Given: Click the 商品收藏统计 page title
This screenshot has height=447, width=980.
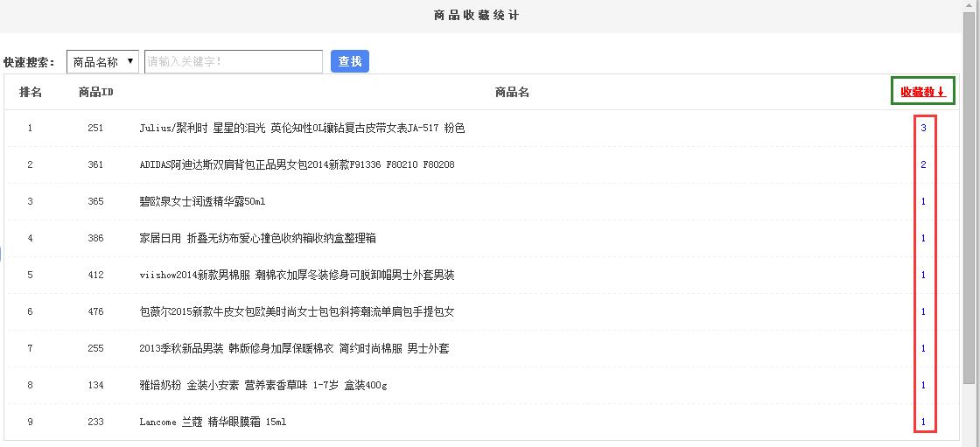Looking at the screenshot, I should click(x=476, y=15).
